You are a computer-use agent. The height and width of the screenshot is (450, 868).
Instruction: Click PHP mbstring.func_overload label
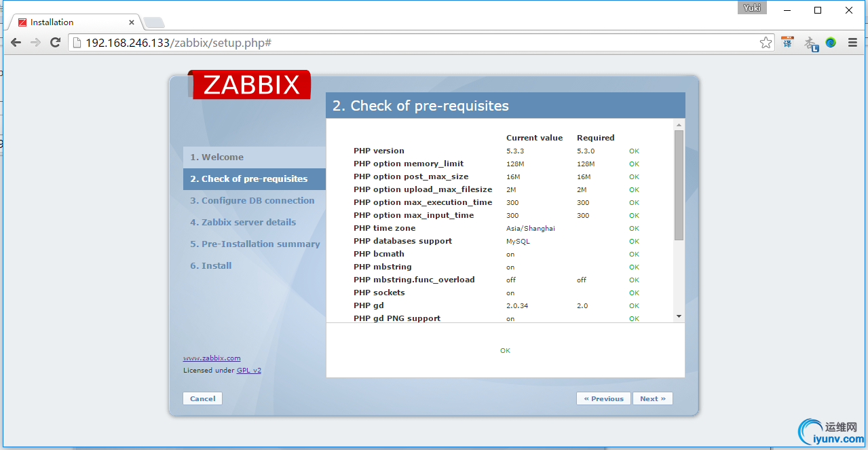point(414,280)
